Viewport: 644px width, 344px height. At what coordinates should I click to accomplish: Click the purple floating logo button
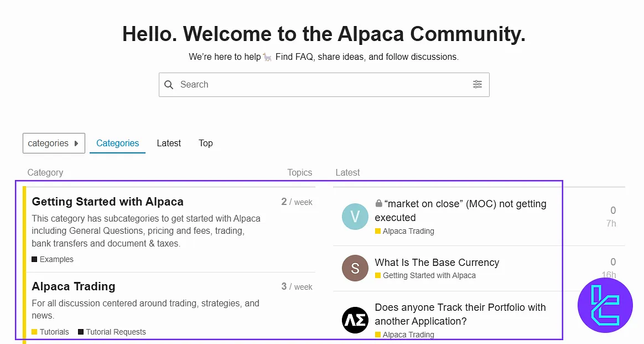point(605,305)
